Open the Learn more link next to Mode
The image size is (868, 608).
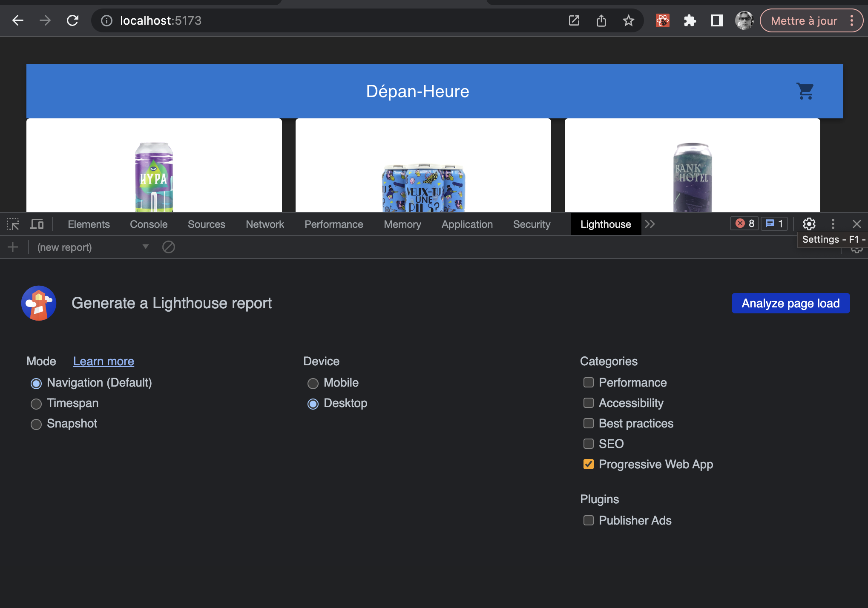(x=103, y=361)
